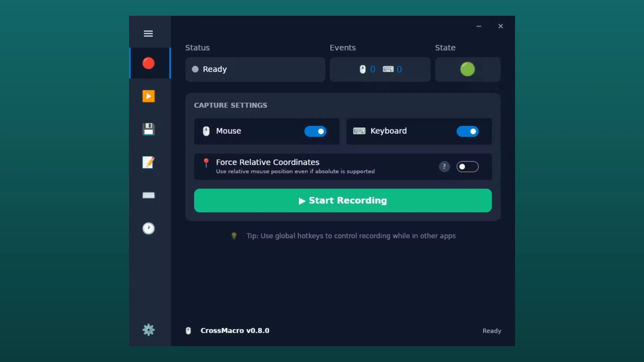Open the gear Settings icon

[148, 330]
